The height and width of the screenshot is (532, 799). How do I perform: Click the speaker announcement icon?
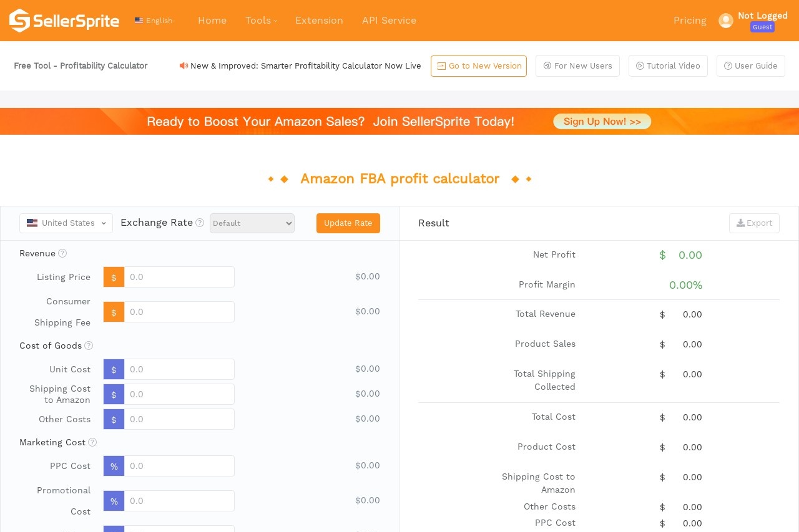coord(184,65)
